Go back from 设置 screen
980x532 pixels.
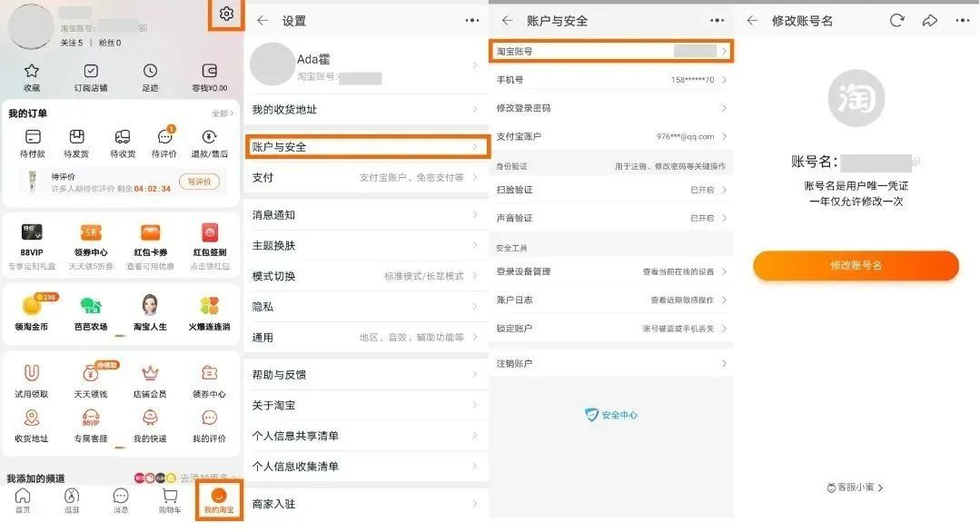[x=262, y=21]
